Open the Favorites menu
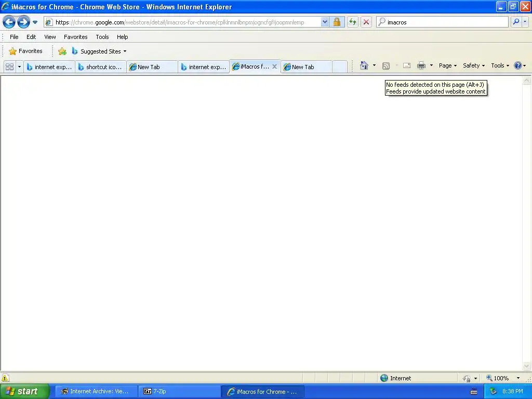This screenshot has width=532, height=399. click(x=76, y=37)
